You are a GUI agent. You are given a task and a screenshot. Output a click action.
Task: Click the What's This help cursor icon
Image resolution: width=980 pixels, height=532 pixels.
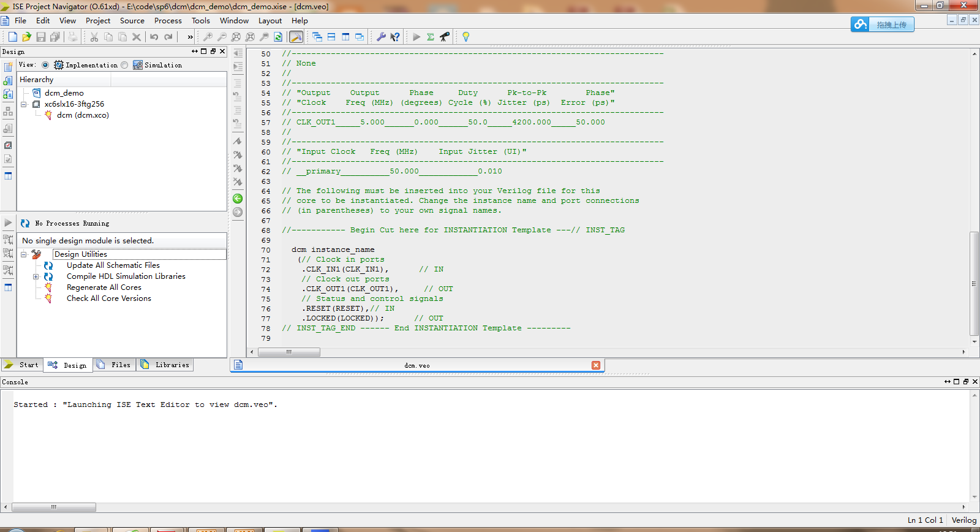click(x=395, y=37)
